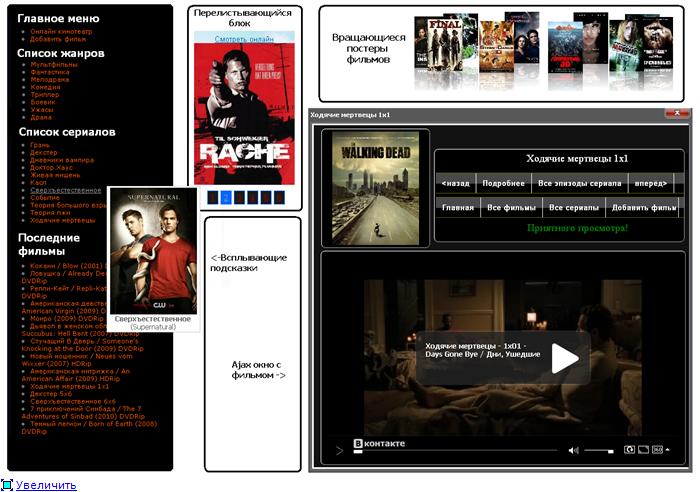The image size is (700, 492).
Task: Click the Supernatural poster tooltip image
Action: [153, 251]
